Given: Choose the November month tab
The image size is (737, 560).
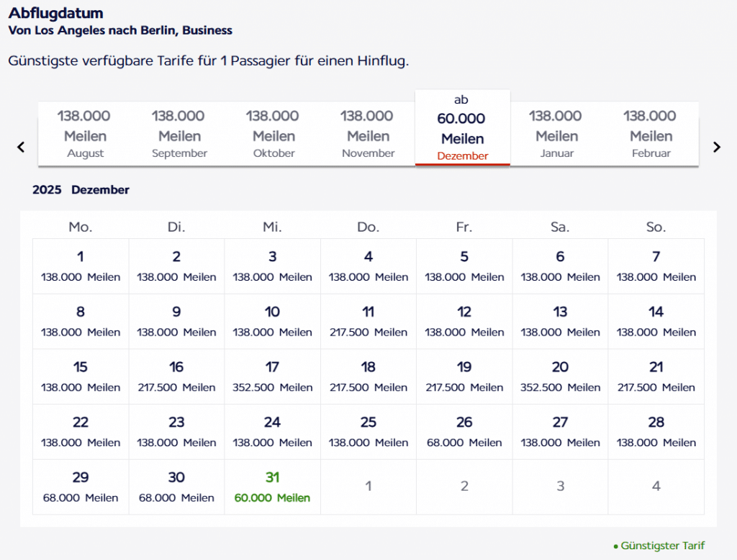Looking at the screenshot, I should pos(368,133).
